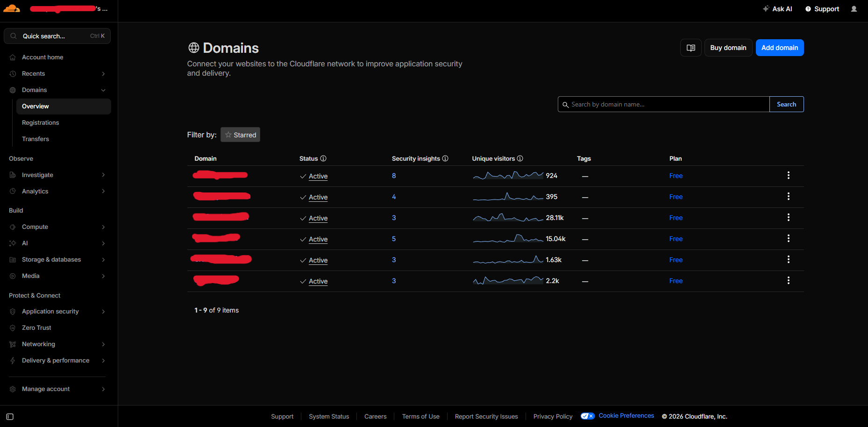Open the Careers footer link
The height and width of the screenshot is (427, 868).
[376, 417]
